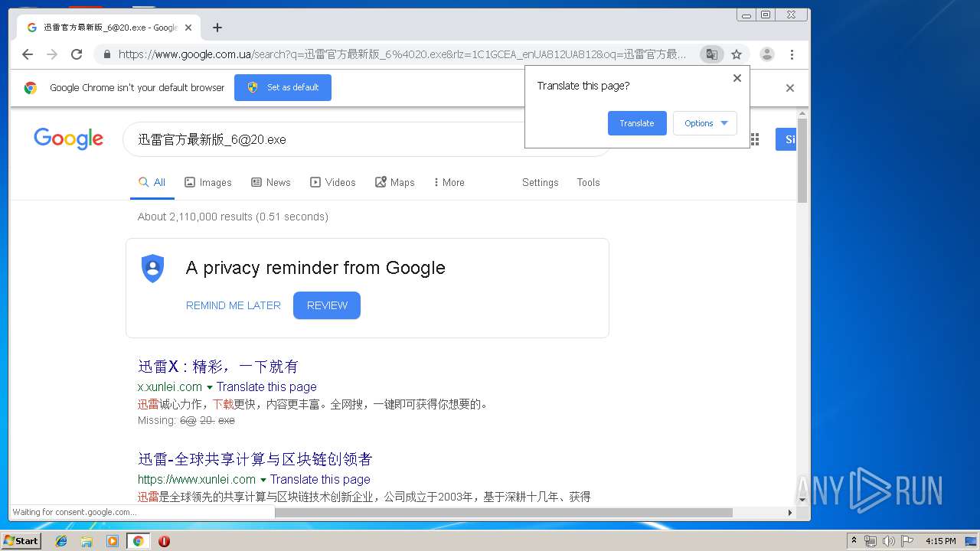The image size is (980, 551).
Task: Expand the translate Options dropdown
Action: click(705, 123)
